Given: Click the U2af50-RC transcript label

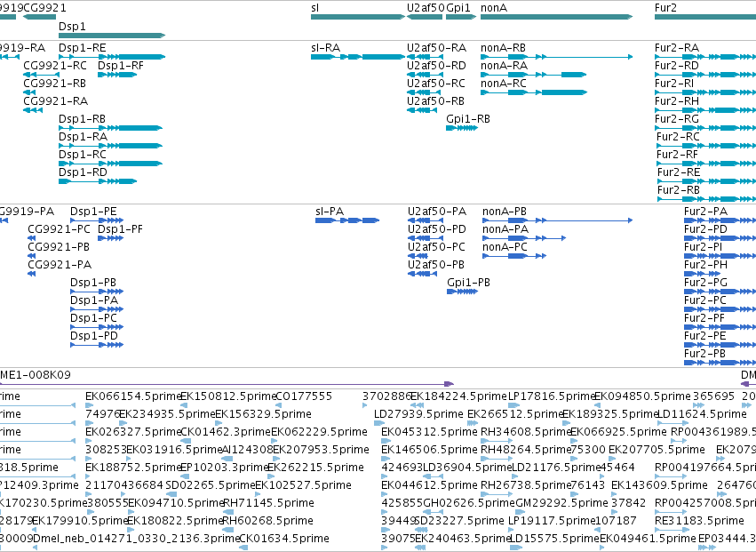Looking at the screenshot, I should click(x=436, y=84).
